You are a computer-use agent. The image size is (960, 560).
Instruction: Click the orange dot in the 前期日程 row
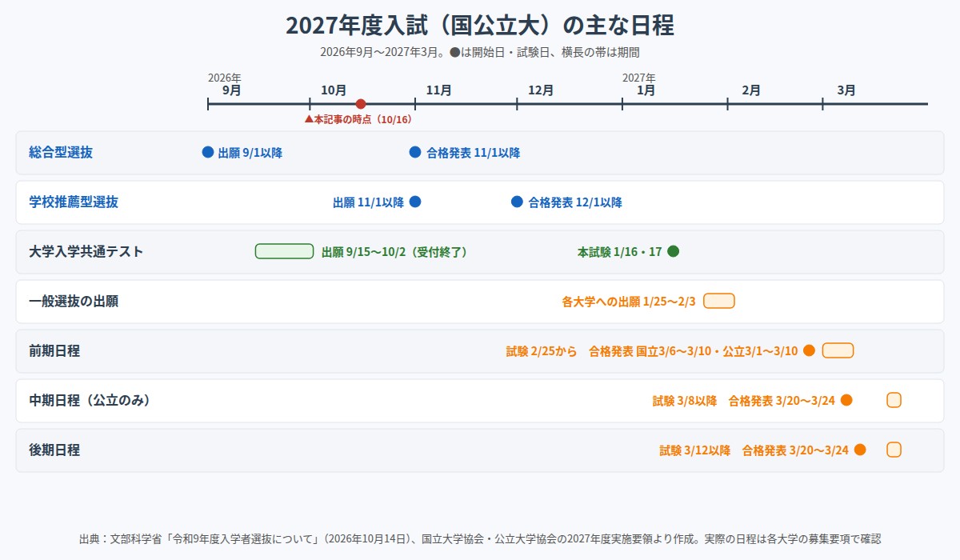pyautogui.click(x=809, y=350)
